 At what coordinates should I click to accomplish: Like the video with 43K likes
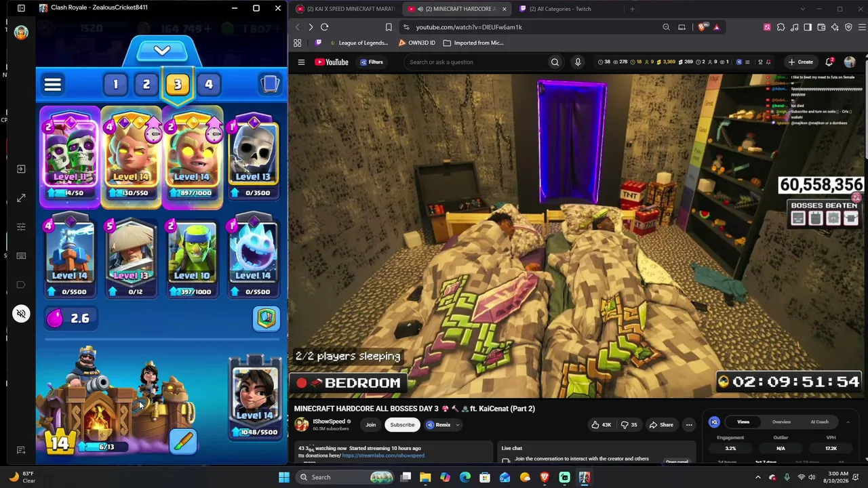tap(601, 425)
